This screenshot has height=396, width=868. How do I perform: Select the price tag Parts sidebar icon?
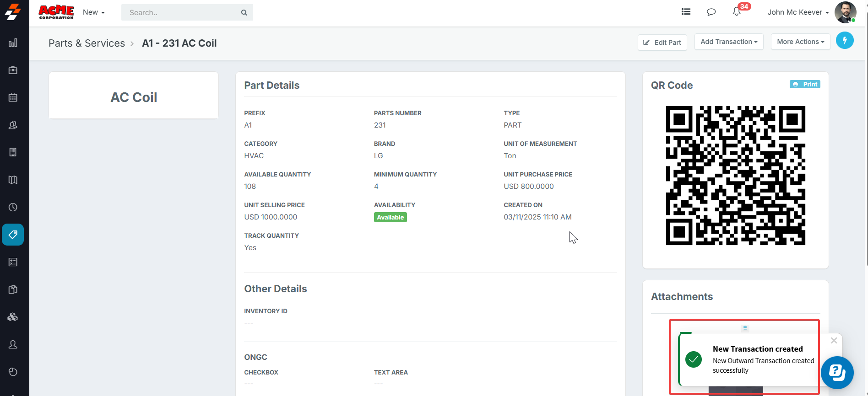(13, 235)
